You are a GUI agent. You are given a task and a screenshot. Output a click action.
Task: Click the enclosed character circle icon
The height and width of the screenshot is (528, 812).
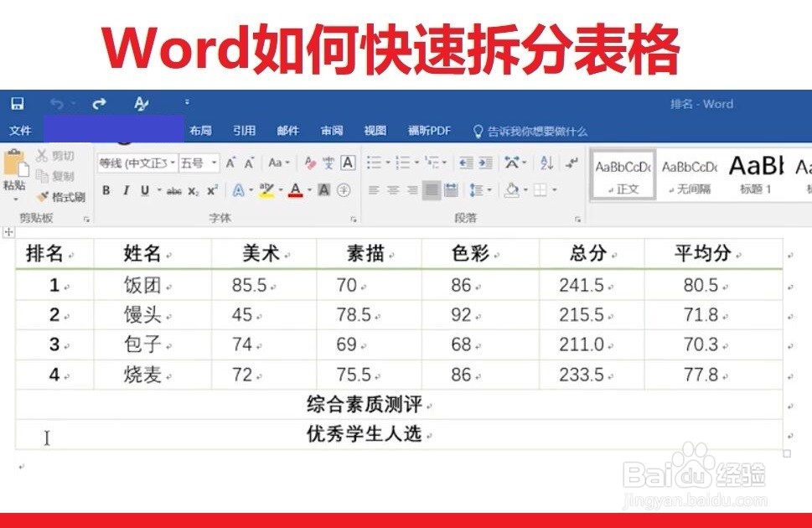(344, 191)
